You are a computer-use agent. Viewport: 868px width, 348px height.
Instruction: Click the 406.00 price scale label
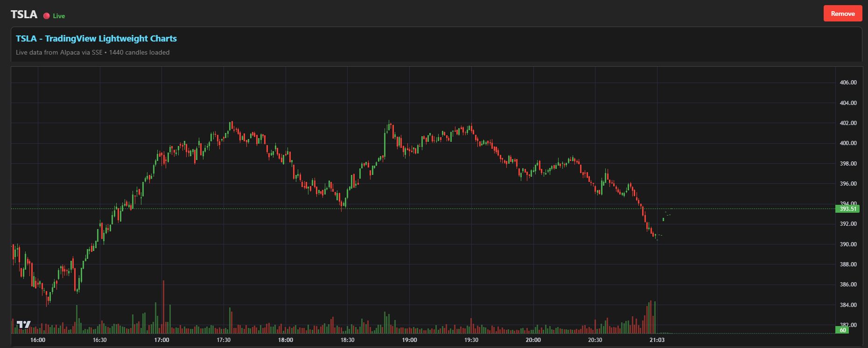coord(848,83)
